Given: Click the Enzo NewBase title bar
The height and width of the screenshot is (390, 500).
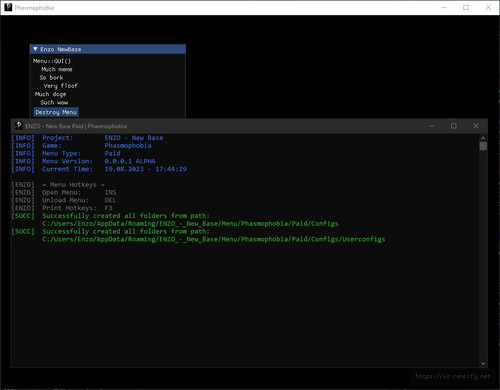Looking at the screenshot, I should tap(108, 49).
